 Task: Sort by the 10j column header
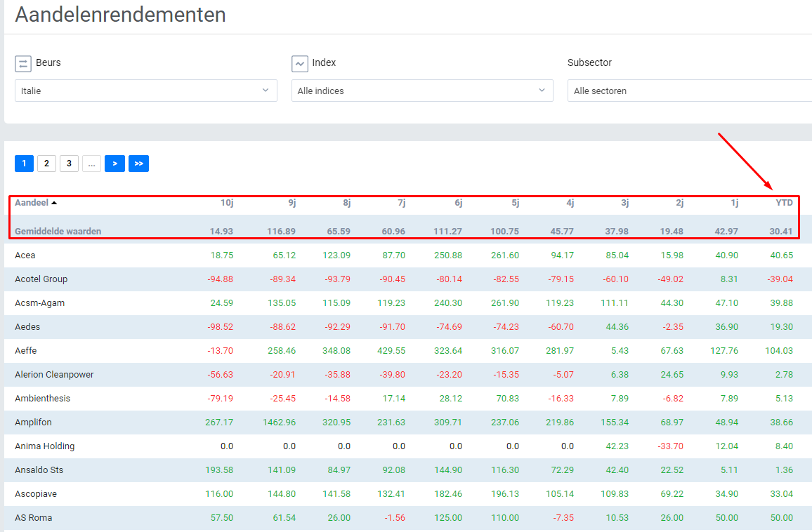point(227,203)
